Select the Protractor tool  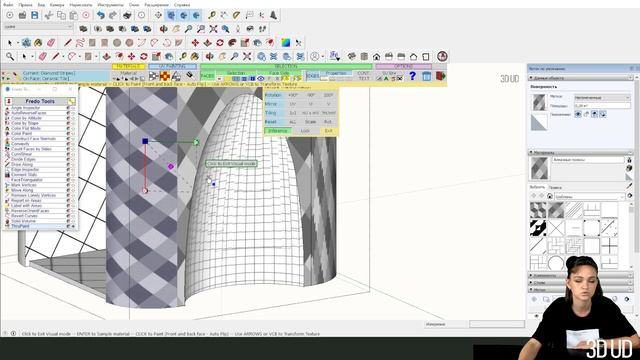click(236, 16)
